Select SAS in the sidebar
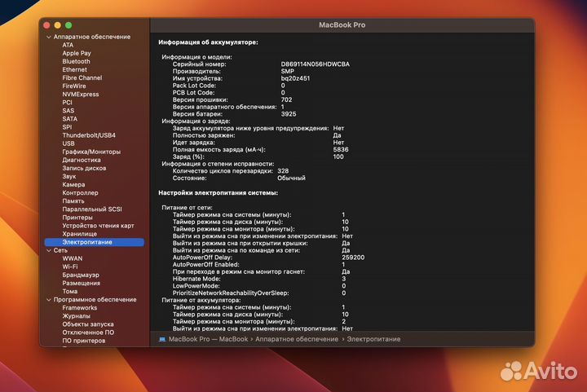The width and height of the screenshot is (587, 392). pyautogui.click(x=68, y=111)
